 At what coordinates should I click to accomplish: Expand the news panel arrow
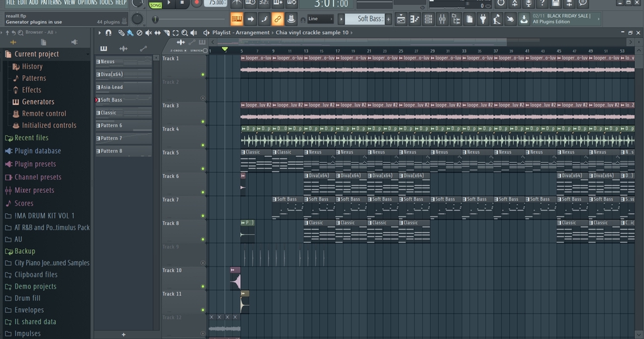[x=598, y=19]
